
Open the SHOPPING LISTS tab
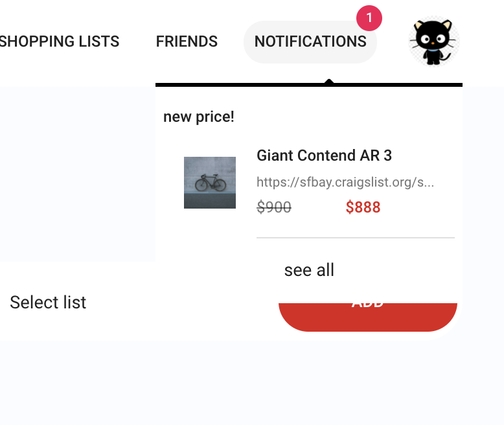[60, 41]
